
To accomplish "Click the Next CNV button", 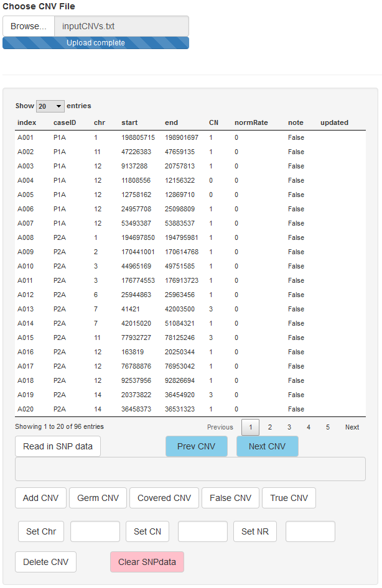I will click(267, 446).
